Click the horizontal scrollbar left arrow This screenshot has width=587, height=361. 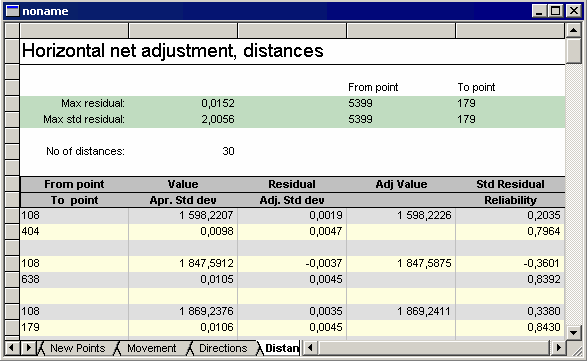click(310, 348)
